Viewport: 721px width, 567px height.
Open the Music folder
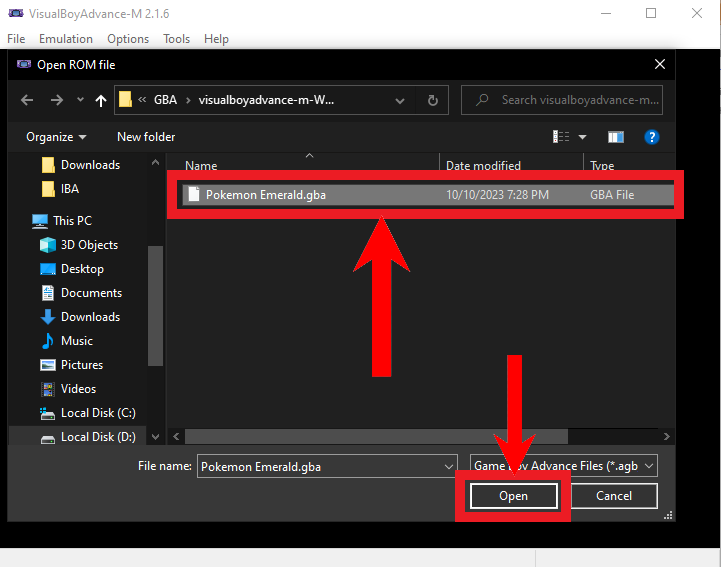[x=67, y=341]
